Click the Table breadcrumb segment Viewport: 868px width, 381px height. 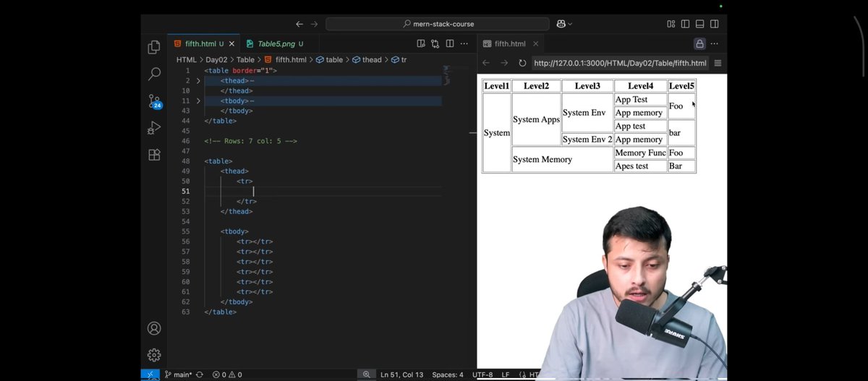pyautogui.click(x=245, y=60)
